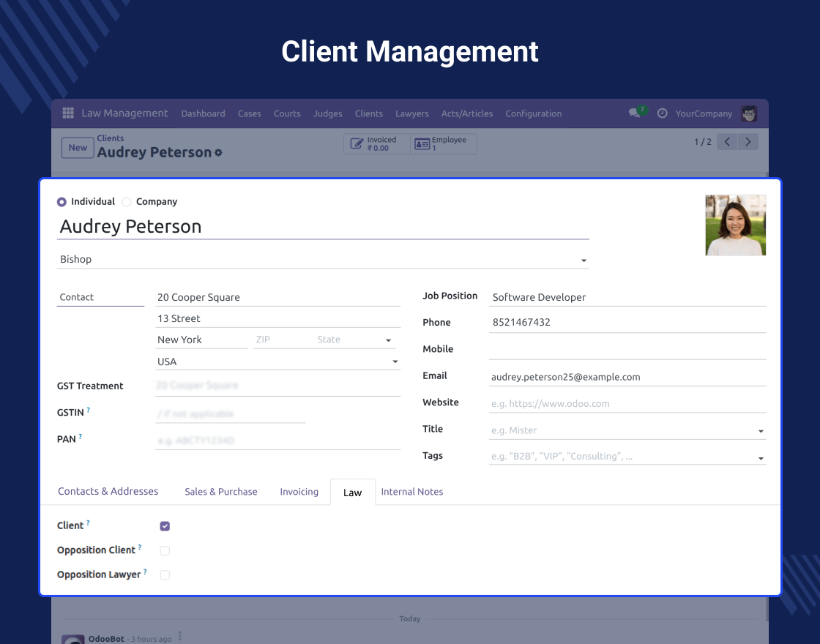Click help mark next to Opposition Client
Screen dimensions: 820x644
[140, 547]
